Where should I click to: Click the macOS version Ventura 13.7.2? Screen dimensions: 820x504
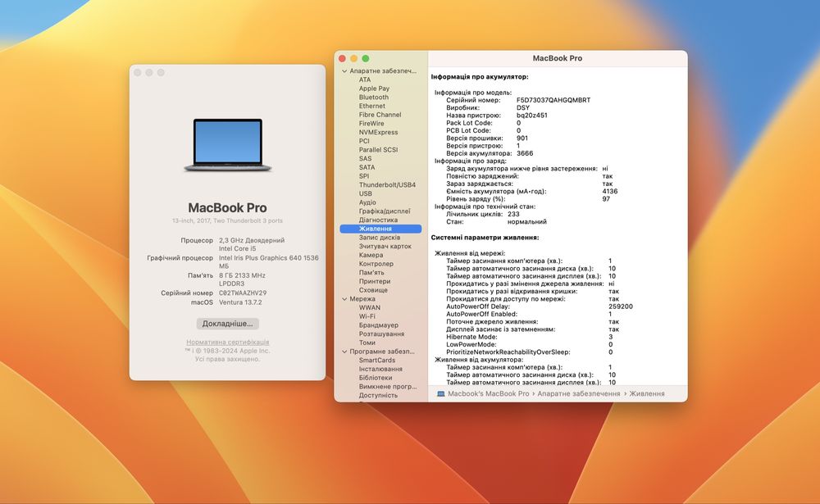(240, 302)
